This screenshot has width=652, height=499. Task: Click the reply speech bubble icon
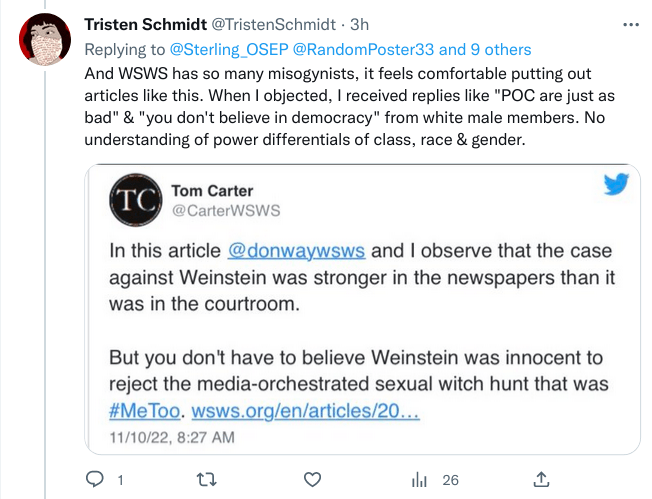point(95,480)
